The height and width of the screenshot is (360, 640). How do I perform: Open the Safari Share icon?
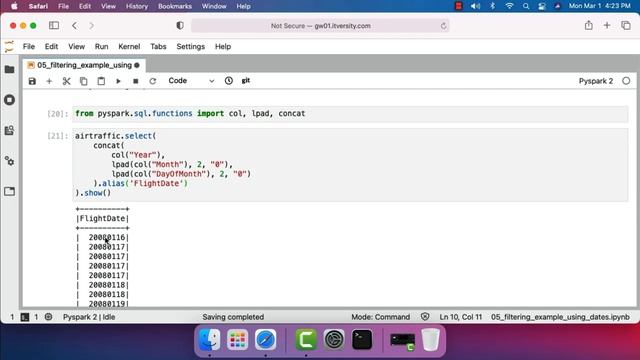click(588, 25)
